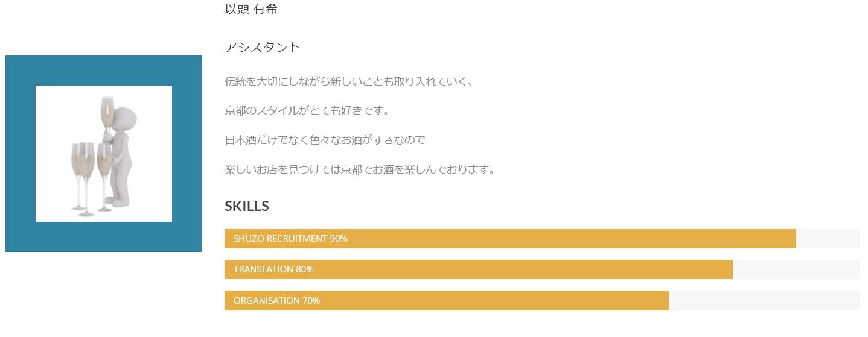
Task: Click the line starting with 楽しいお店を
Action: (x=360, y=170)
